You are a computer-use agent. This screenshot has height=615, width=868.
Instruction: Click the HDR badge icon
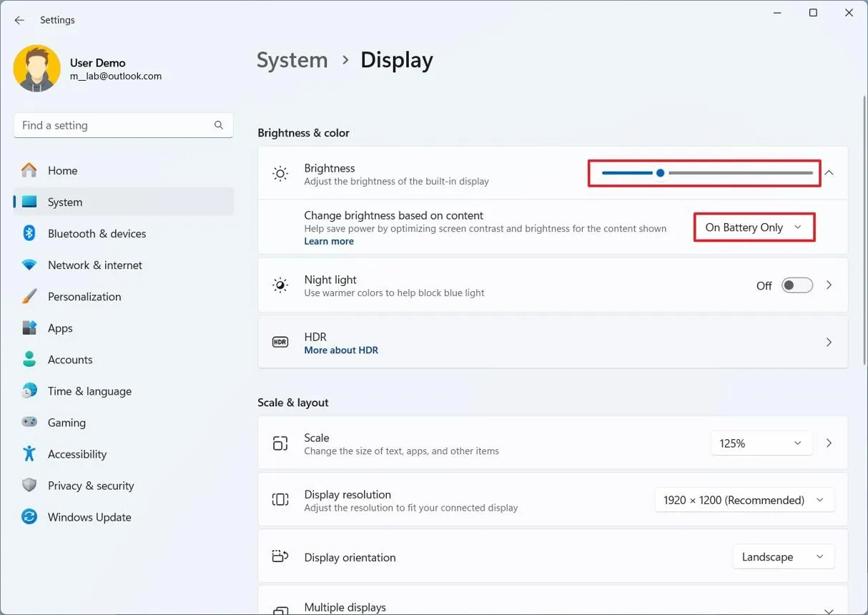coord(280,343)
